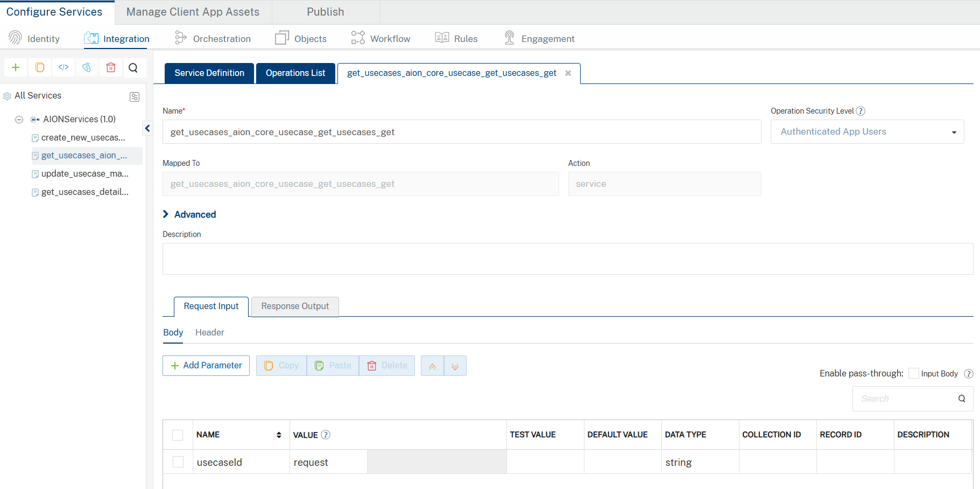The height and width of the screenshot is (489, 980).
Task: Open the Engagement section
Action: click(x=539, y=38)
